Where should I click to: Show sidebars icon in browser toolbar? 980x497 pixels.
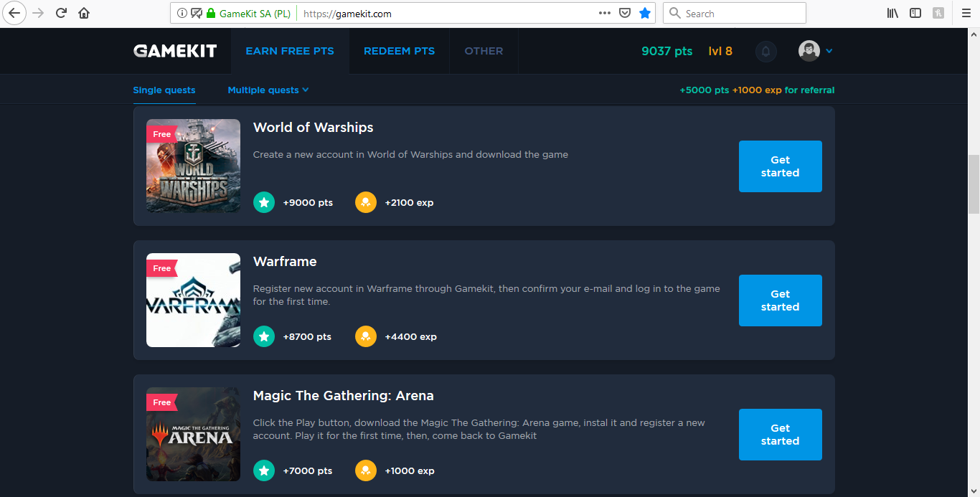tap(915, 13)
